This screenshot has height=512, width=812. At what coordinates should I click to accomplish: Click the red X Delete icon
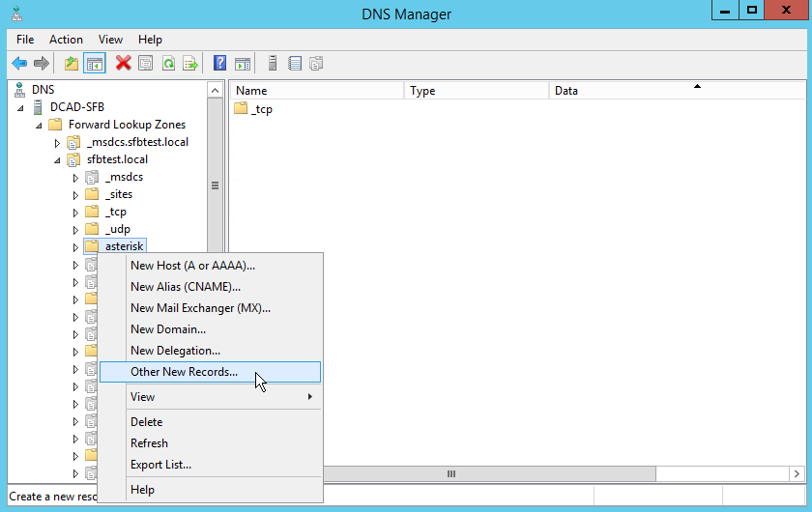(x=124, y=64)
